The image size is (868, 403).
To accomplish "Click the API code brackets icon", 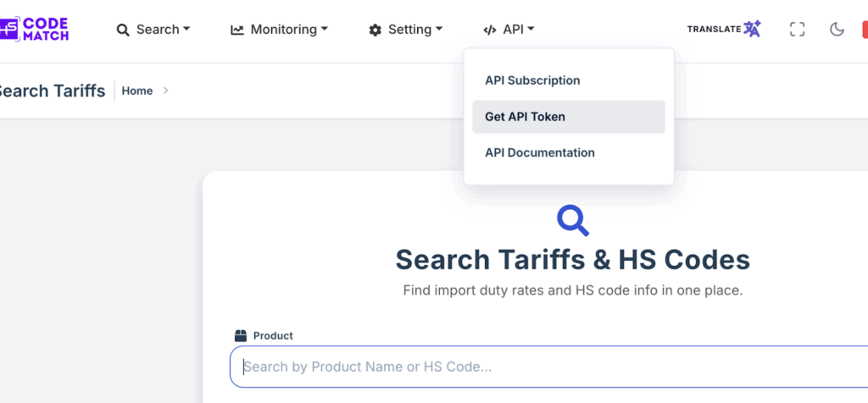I will tap(489, 30).
